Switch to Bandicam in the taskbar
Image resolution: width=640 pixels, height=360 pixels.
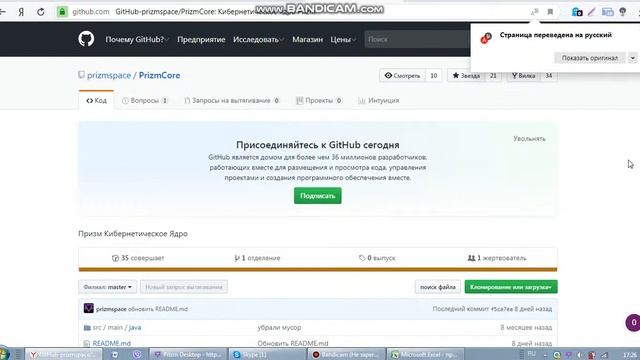[346, 354]
